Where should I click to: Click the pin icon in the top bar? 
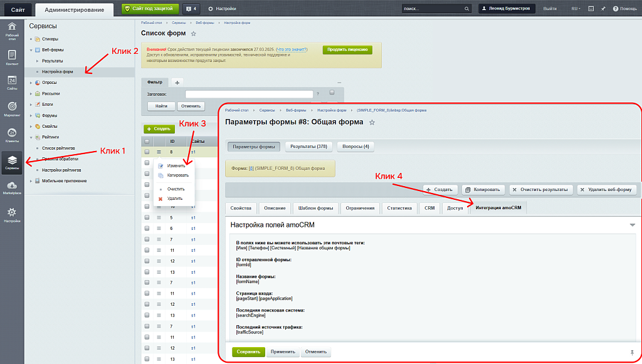pos(603,9)
